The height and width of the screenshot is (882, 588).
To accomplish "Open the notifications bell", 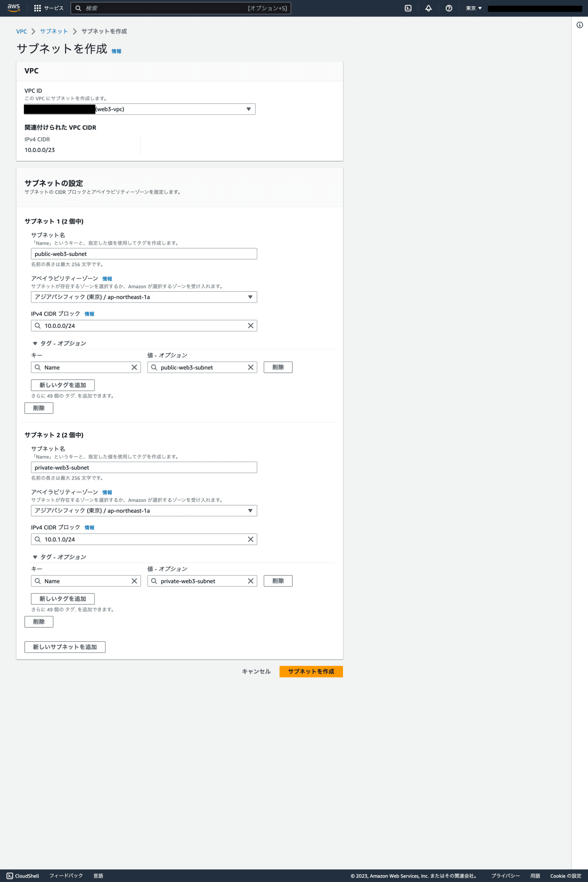I will [x=428, y=8].
